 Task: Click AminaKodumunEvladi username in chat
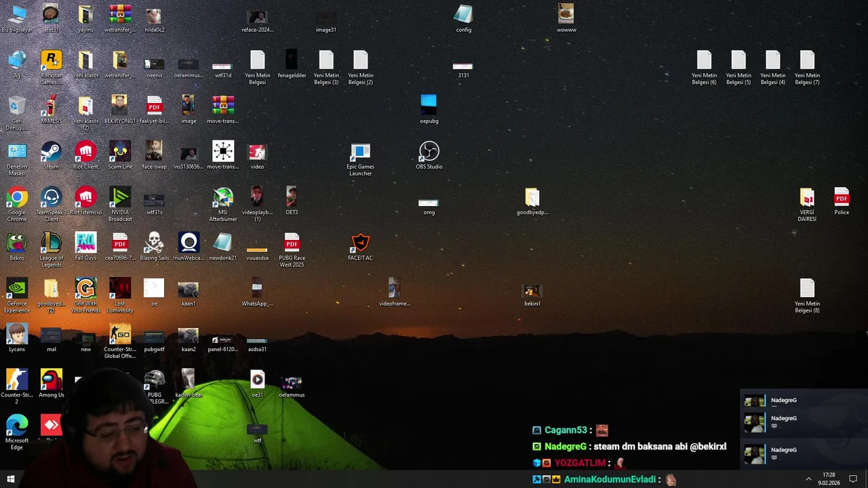tap(610, 479)
